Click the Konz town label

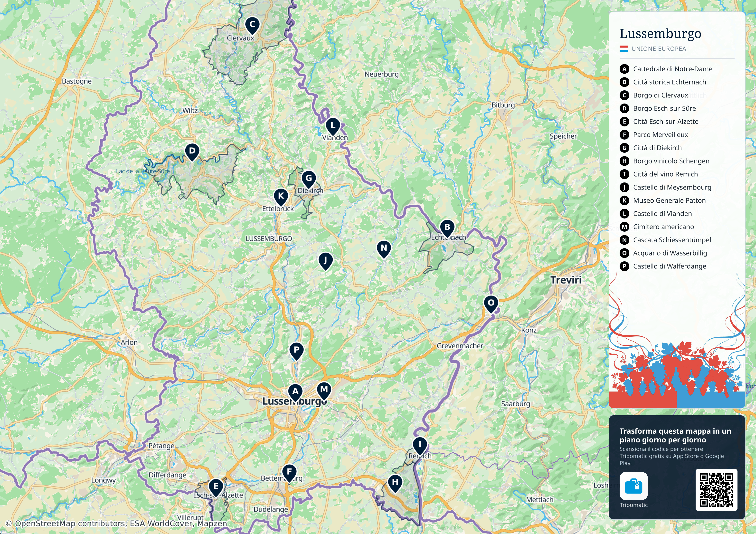(529, 330)
